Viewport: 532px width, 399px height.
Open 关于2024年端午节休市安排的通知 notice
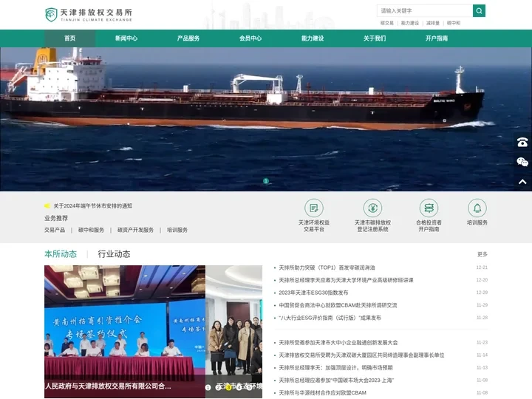point(93,205)
